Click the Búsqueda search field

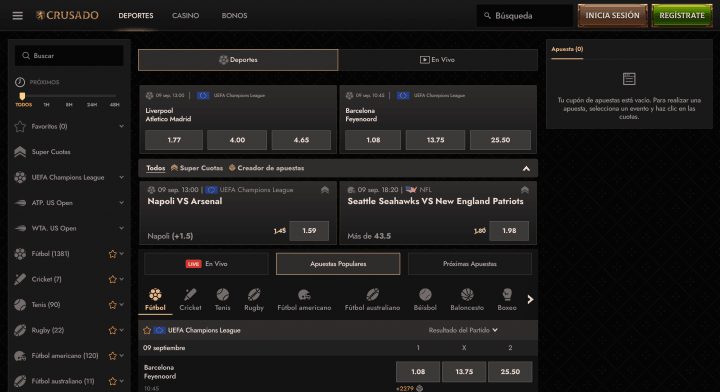point(524,16)
